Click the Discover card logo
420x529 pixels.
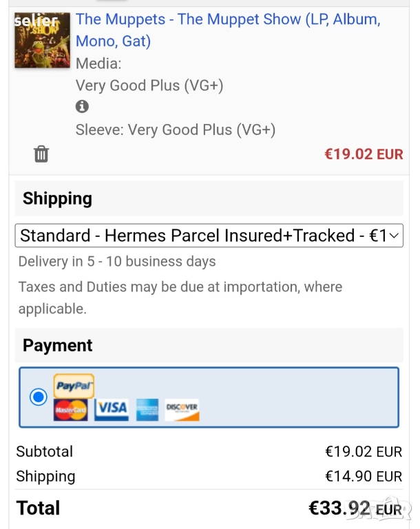pos(182,410)
